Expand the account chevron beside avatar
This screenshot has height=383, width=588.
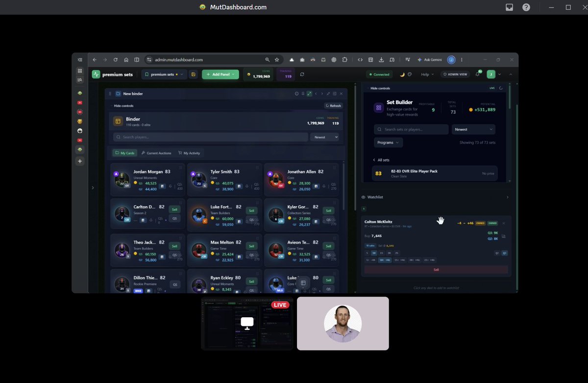499,75
